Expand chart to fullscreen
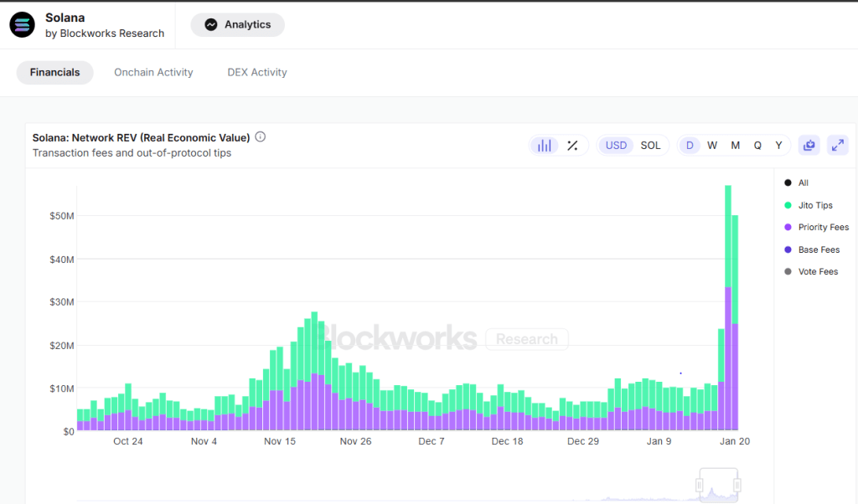The image size is (858, 504). (838, 146)
